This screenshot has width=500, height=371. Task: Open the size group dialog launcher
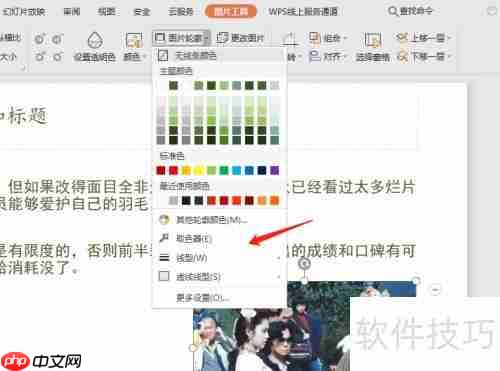point(23,68)
